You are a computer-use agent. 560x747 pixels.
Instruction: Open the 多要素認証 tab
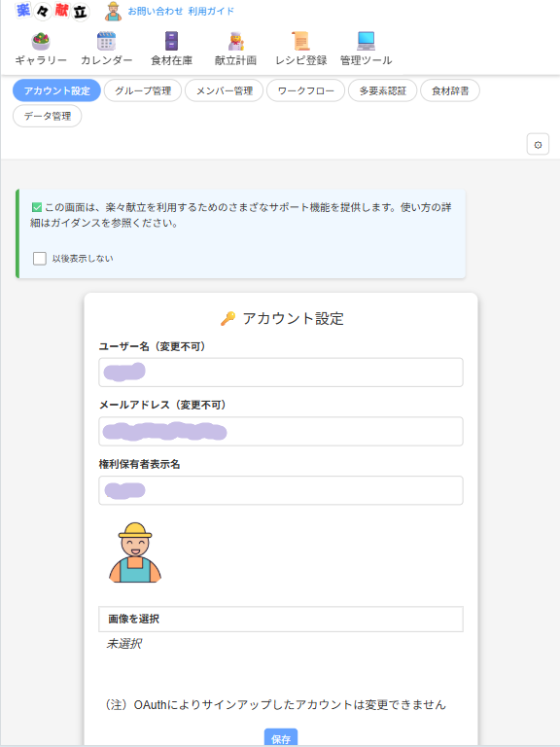[x=383, y=90]
